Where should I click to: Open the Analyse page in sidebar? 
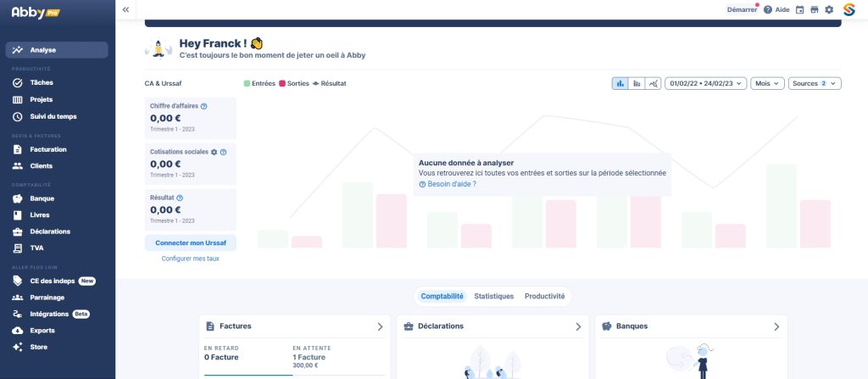click(x=57, y=50)
